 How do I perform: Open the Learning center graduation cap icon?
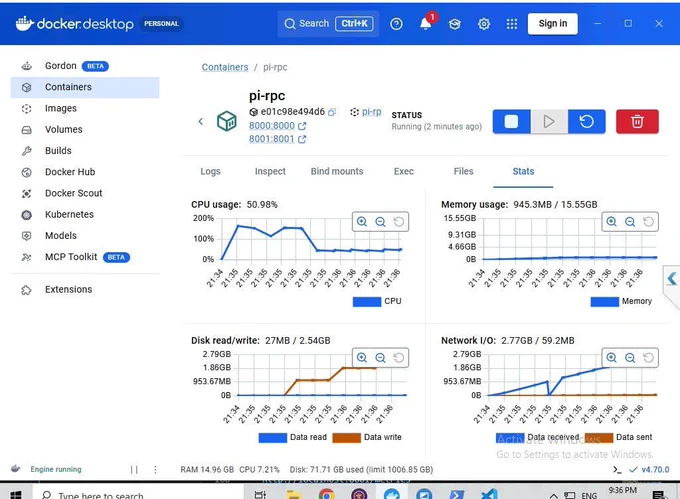tap(454, 24)
